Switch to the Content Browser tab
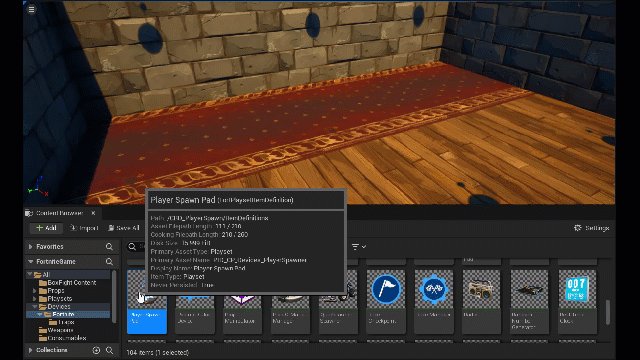This screenshot has width=640, height=360. [x=59, y=213]
